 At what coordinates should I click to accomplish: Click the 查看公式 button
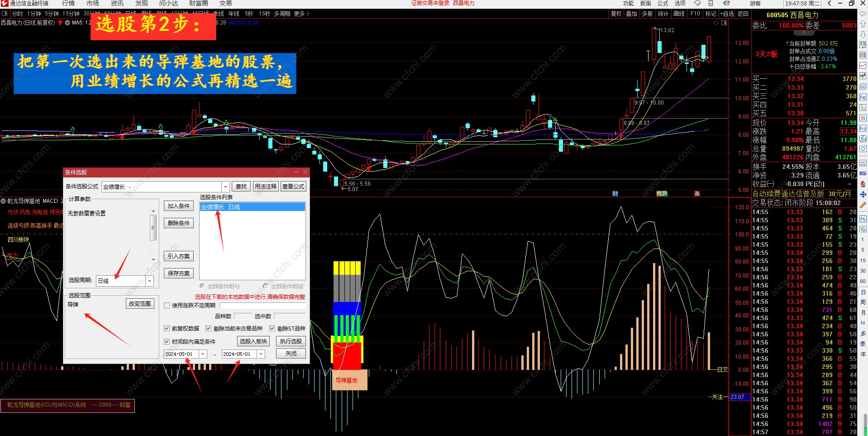pyautogui.click(x=293, y=186)
